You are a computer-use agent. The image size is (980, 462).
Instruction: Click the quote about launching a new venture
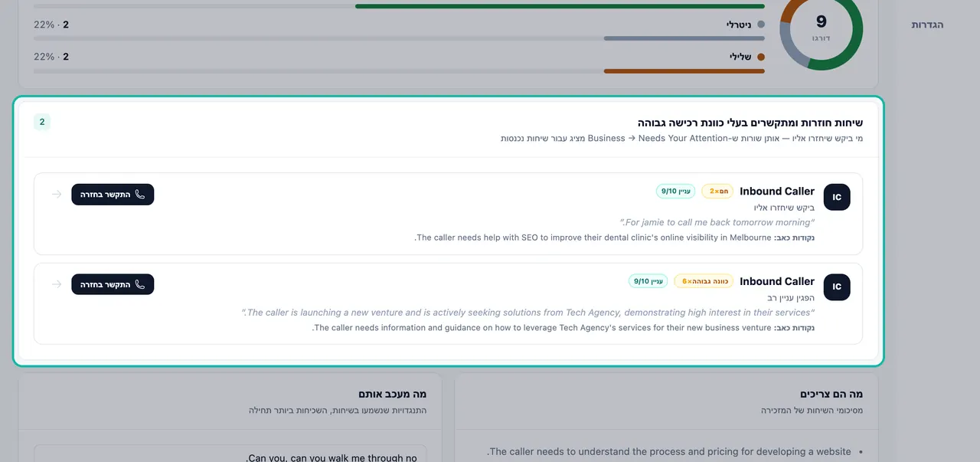pos(528,313)
